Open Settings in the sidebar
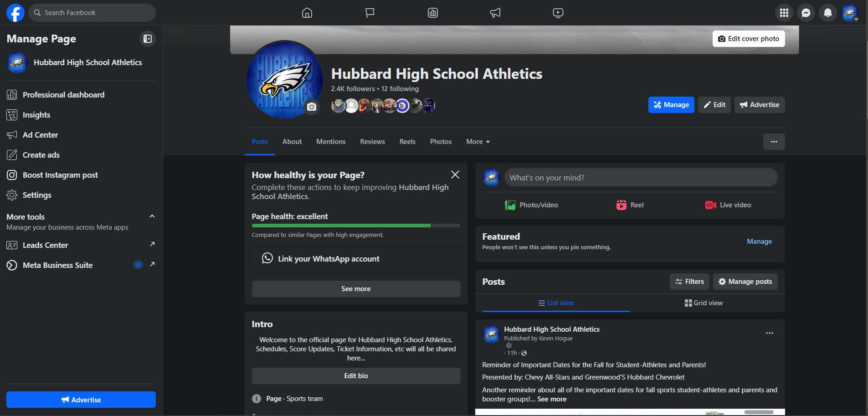The height and width of the screenshot is (416, 868). tap(81, 195)
